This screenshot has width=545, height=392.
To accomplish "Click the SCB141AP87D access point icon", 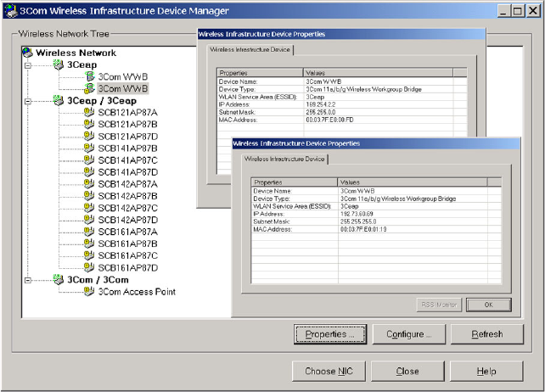I will (x=89, y=172).
